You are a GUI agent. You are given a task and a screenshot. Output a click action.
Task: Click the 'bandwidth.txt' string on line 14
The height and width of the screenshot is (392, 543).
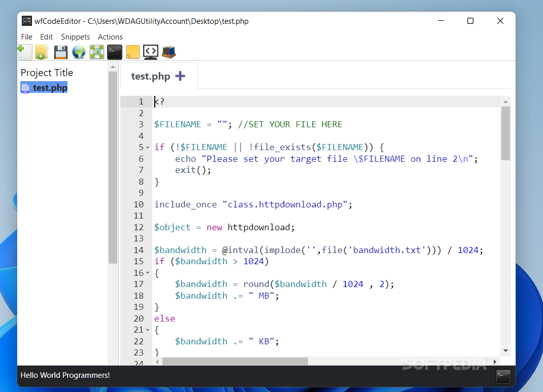tap(387, 250)
